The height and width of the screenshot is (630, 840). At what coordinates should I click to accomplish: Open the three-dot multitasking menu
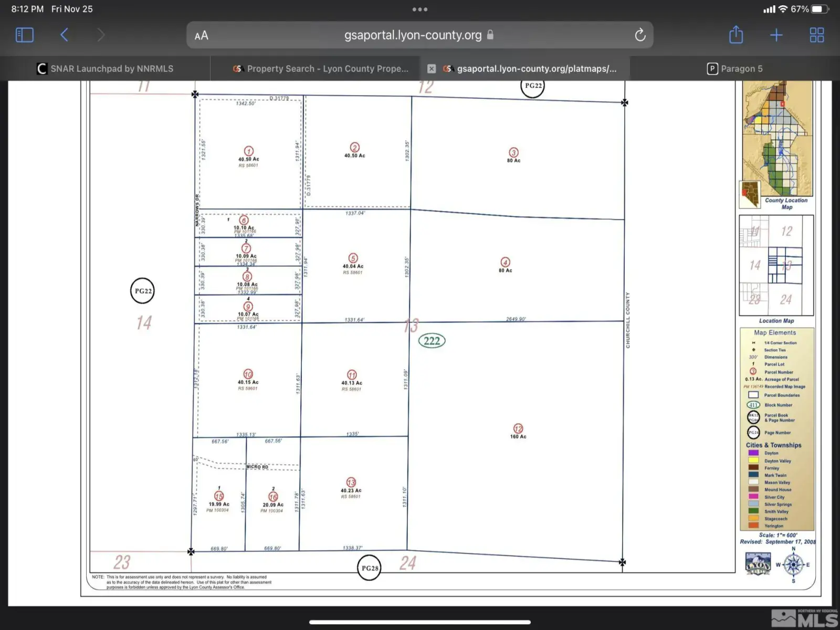[x=419, y=9]
